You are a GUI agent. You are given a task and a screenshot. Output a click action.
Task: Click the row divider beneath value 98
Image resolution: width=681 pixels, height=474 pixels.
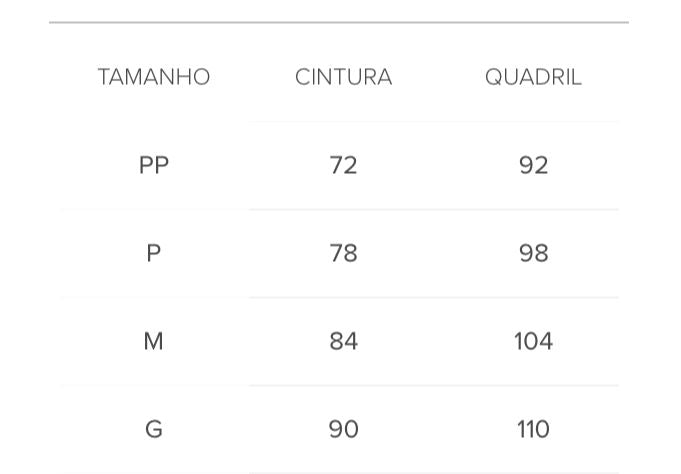533,297
